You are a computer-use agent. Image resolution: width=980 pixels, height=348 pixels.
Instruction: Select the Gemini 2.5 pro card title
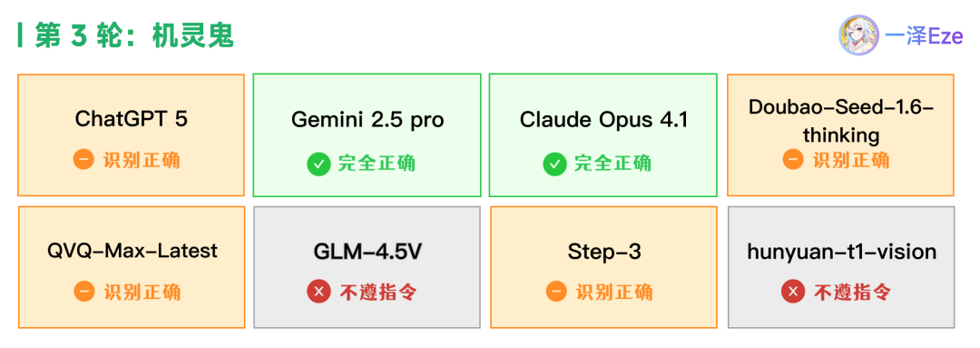coord(367,120)
